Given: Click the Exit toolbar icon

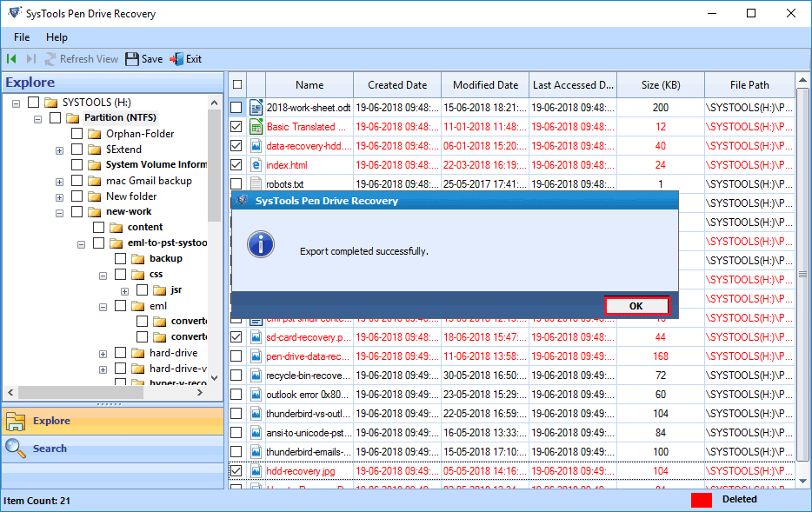Looking at the screenshot, I should [x=175, y=58].
